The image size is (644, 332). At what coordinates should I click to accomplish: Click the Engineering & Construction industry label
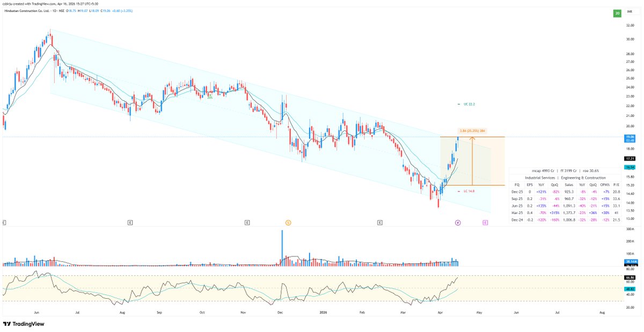click(583, 178)
